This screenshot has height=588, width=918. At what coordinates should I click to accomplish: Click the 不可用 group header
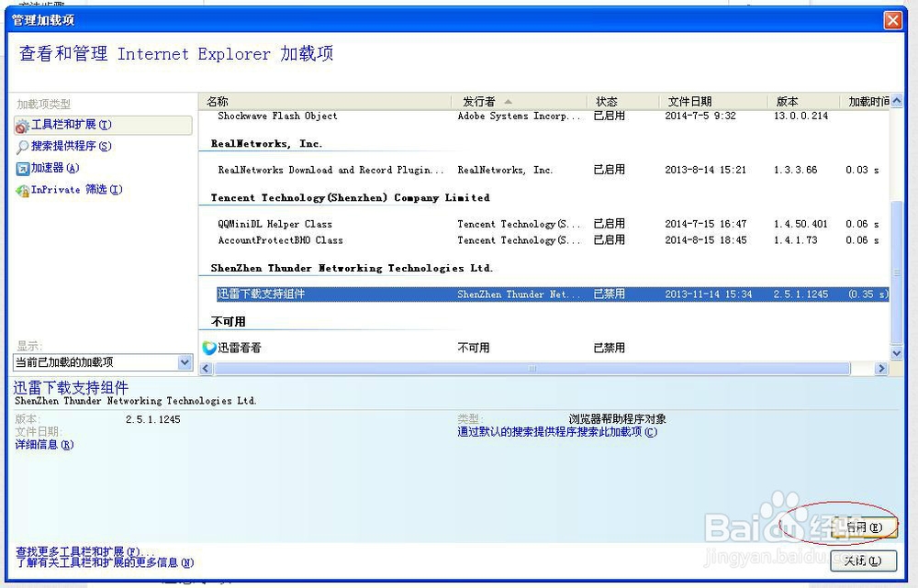[x=229, y=322]
